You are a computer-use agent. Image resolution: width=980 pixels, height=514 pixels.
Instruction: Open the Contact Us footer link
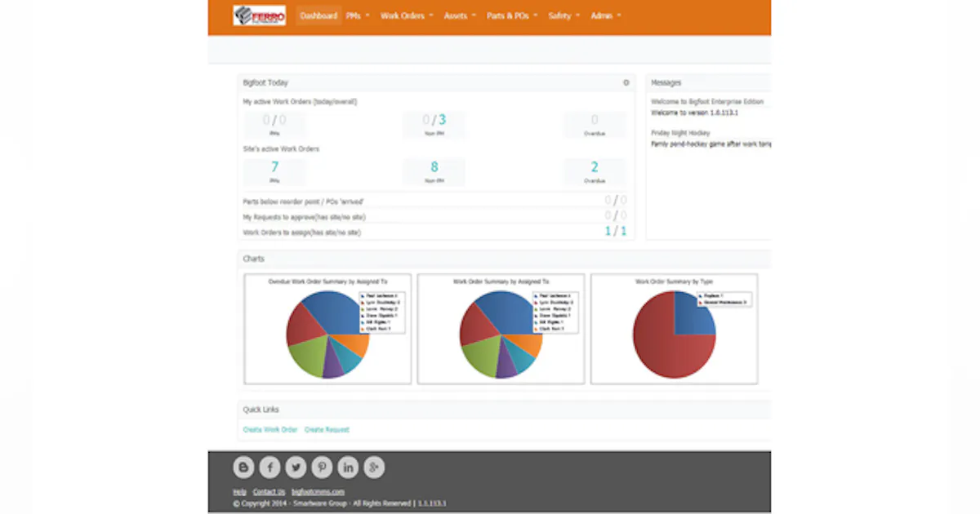pos(269,492)
